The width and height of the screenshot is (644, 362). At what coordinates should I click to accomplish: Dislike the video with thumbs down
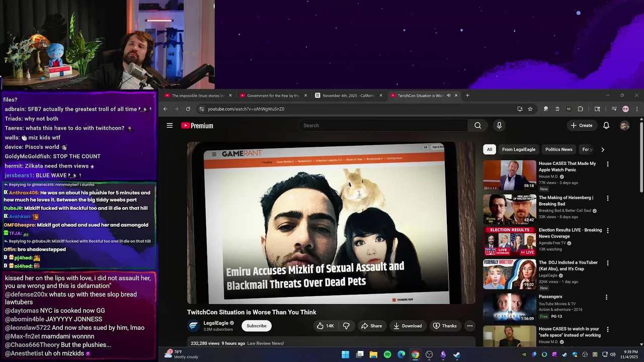tap(346, 326)
